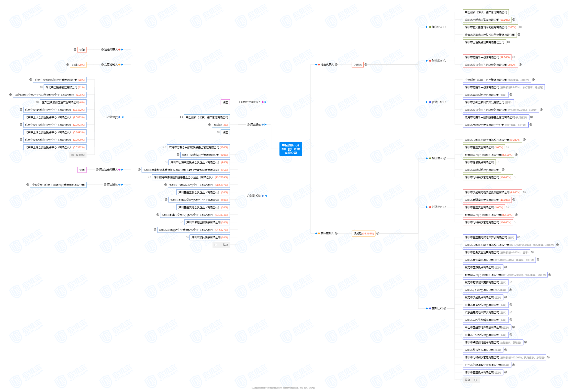Image resolution: width=568 pixels, height=392 pixels.
Task: Expand plus icon beside blue 许准 shareholder node
Action: [218, 132]
